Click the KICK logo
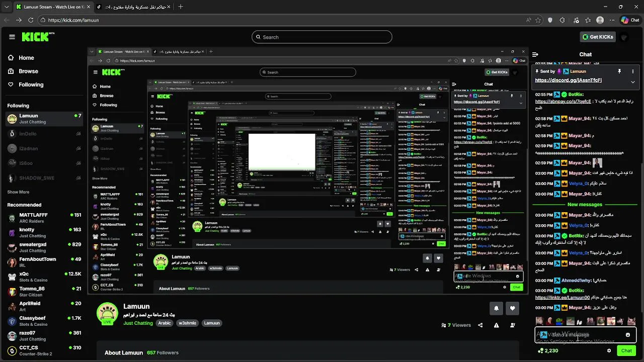Screen dimensions: 644x362 tap(38, 37)
